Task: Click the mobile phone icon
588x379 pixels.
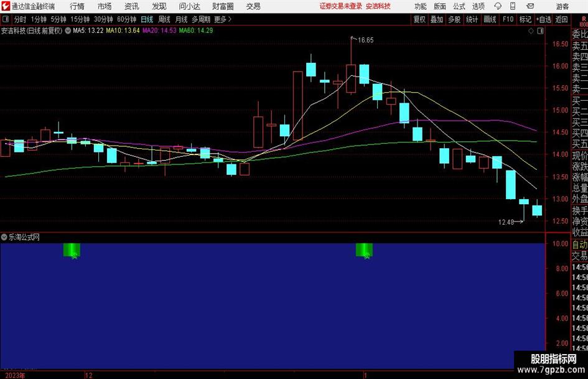Action: pyautogui.click(x=513, y=6)
